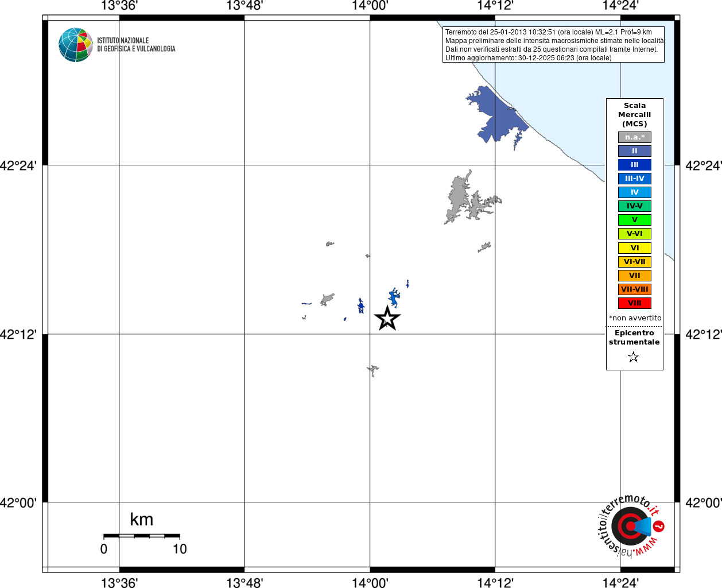
Task: Click the small gray locality near 13°56'
Action: [x=330, y=244]
